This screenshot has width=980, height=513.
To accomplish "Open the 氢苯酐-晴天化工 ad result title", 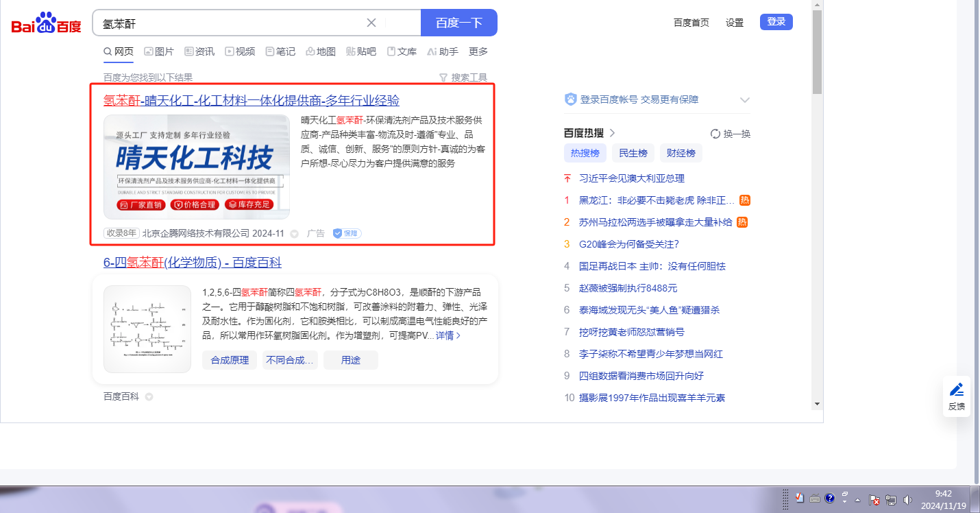I will coord(252,100).
